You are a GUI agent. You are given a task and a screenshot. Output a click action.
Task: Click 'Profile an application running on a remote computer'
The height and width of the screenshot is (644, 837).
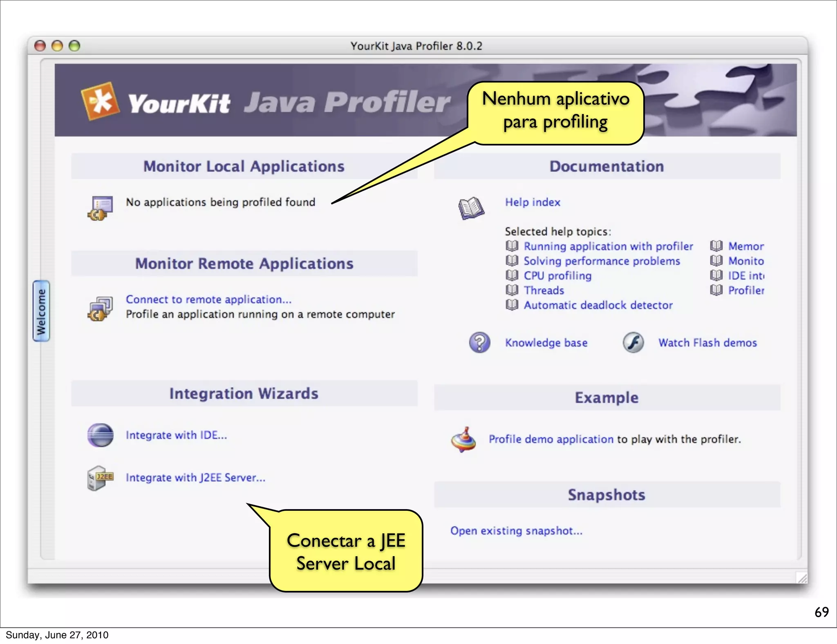tap(260, 314)
